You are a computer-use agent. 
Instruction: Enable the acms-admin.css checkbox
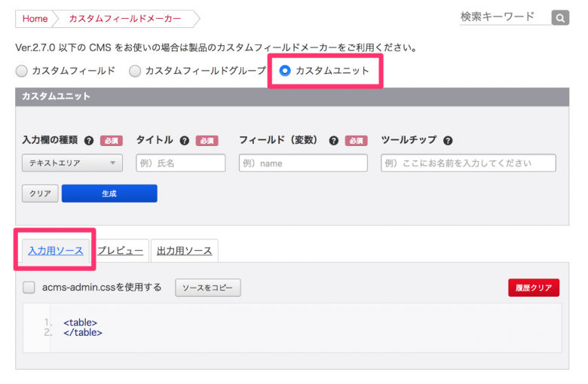[29, 287]
